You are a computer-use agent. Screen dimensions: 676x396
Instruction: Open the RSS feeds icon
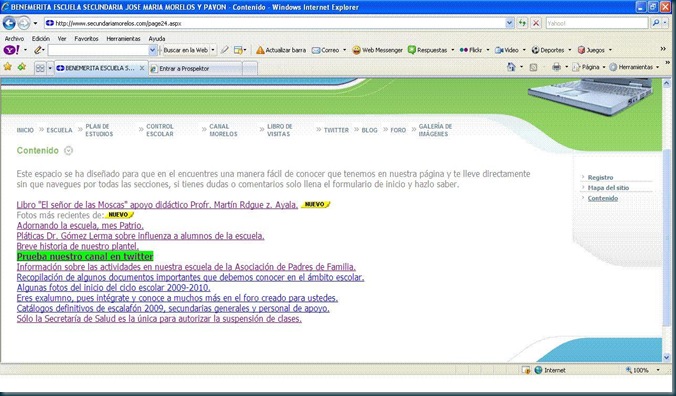(533, 67)
